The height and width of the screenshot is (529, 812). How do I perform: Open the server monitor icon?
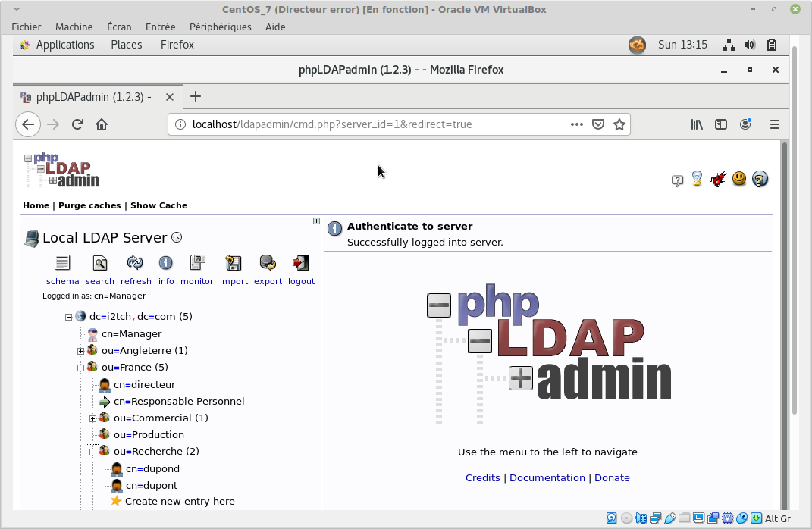click(x=197, y=263)
